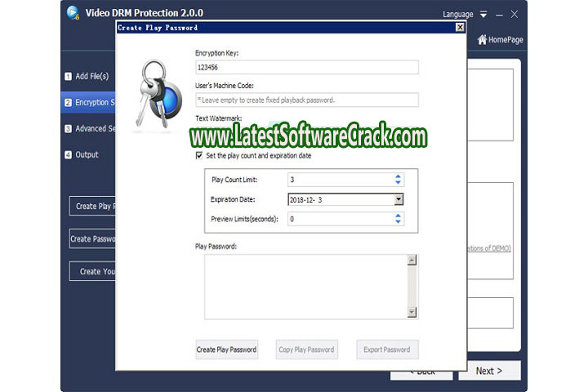Image resolution: width=588 pixels, height=392 pixels.
Task: Click the Next button
Action: point(489,371)
